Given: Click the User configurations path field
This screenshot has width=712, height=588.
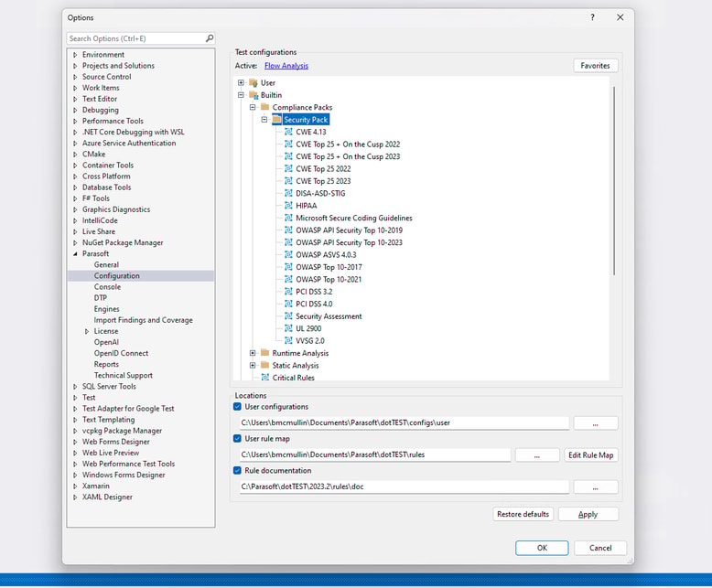Looking at the screenshot, I should (405, 422).
